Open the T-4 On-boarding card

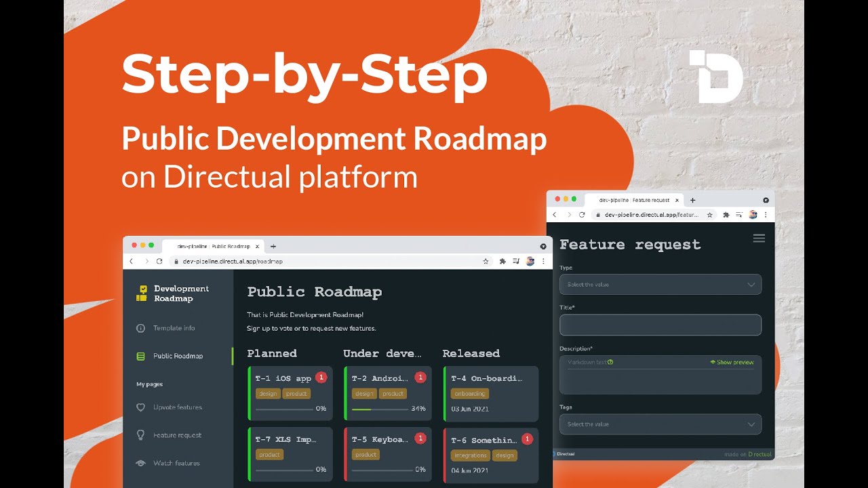click(491, 393)
